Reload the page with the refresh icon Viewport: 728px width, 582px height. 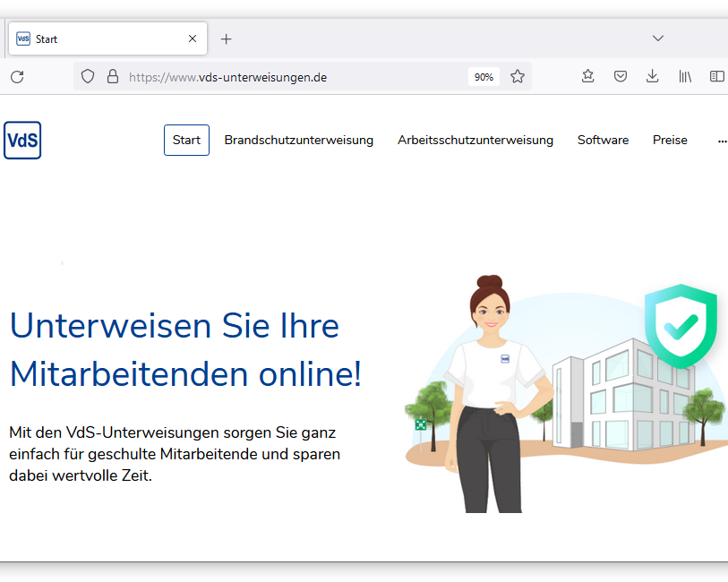tap(17, 77)
